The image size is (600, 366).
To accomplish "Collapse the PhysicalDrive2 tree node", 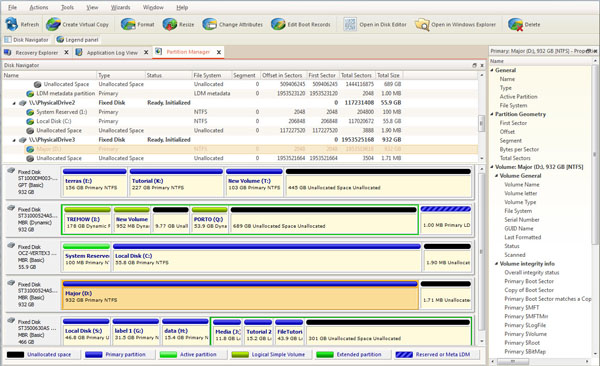I will (x=14, y=103).
